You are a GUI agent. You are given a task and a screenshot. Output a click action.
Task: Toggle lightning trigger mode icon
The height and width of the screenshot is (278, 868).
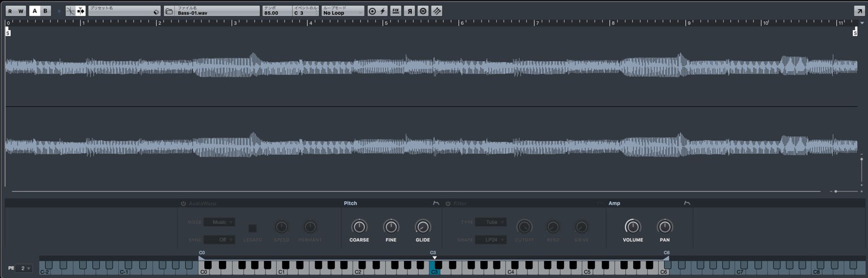pyautogui.click(x=383, y=11)
